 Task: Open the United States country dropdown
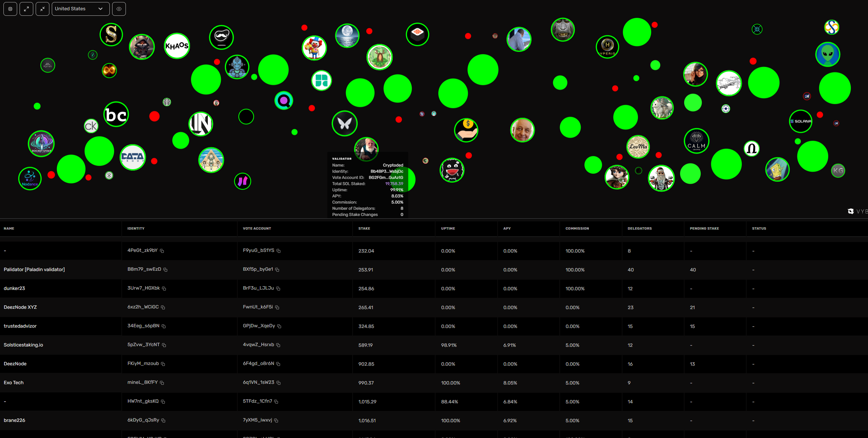[81, 9]
